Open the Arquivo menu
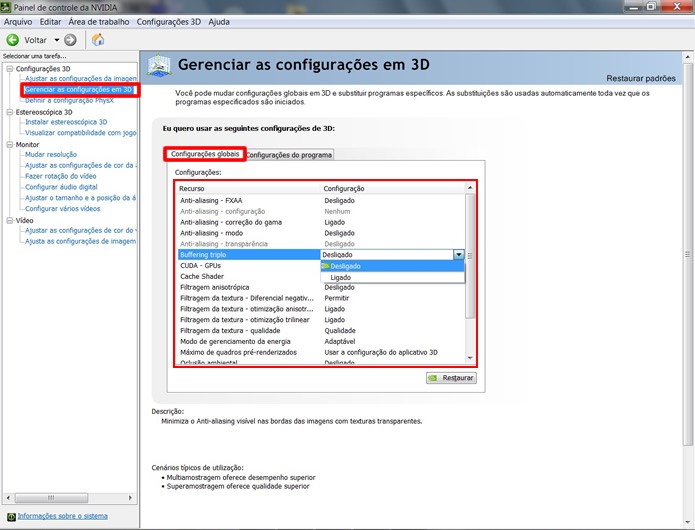This screenshot has height=530, width=695. pos(18,22)
